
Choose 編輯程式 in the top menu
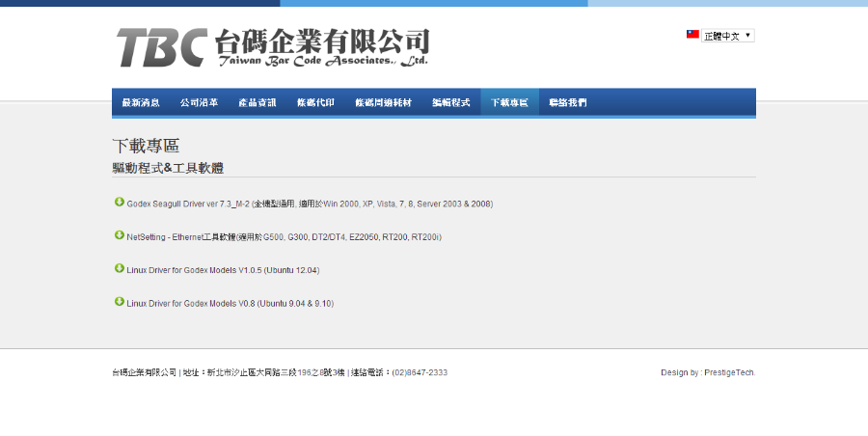[450, 102]
